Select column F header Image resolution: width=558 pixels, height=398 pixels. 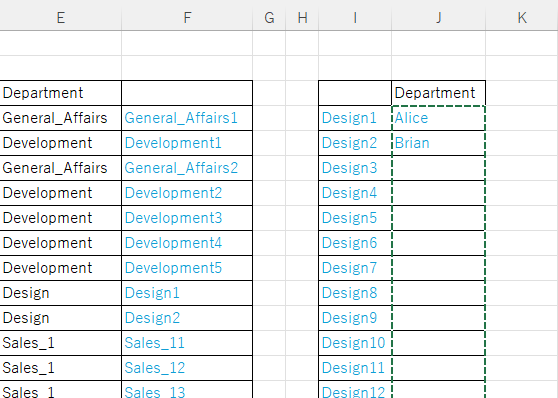(x=187, y=17)
